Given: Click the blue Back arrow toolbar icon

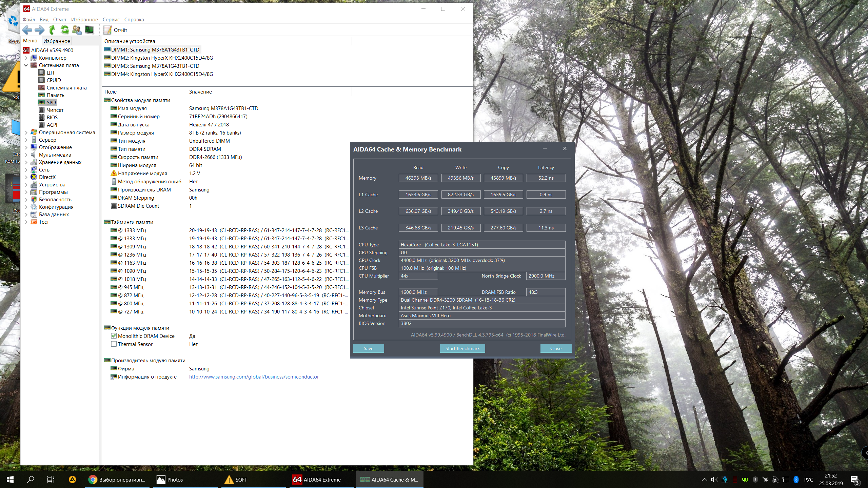Looking at the screenshot, I should click(27, 30).
